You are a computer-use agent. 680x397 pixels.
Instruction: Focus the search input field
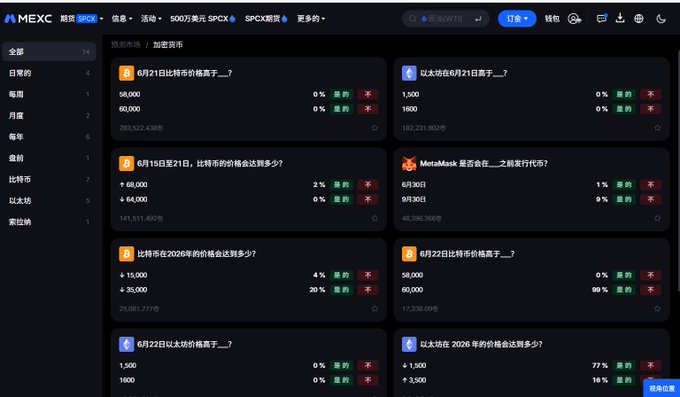[445, 19]
